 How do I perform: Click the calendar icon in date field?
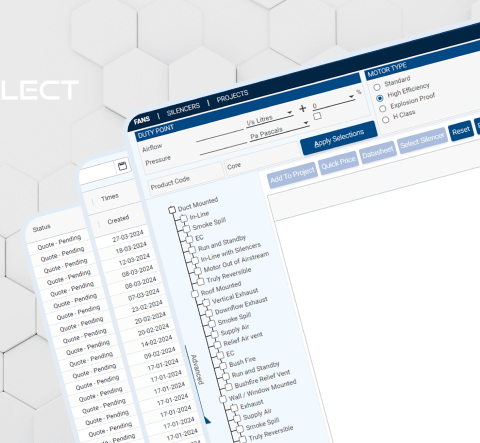(x=122, y=166)
